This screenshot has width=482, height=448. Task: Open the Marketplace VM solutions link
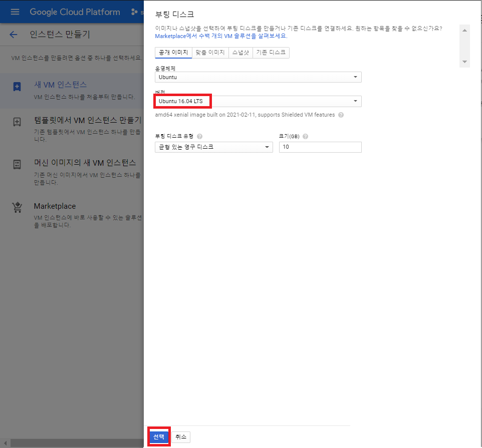tap(221, 36)
